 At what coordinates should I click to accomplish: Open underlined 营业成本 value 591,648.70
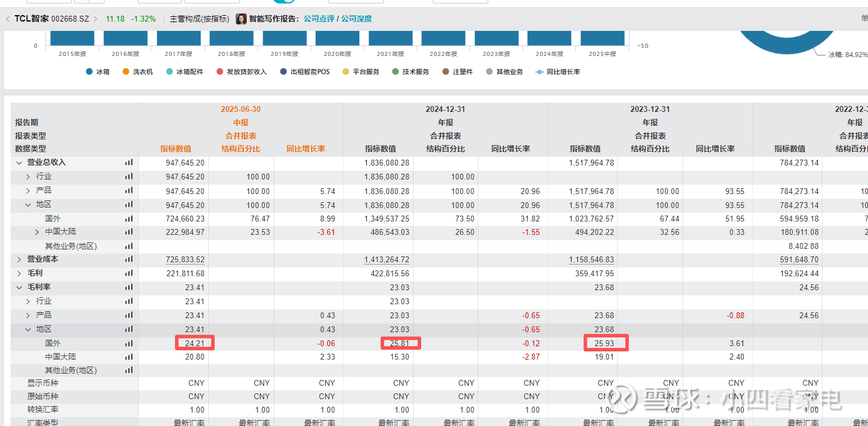(799, 259)
